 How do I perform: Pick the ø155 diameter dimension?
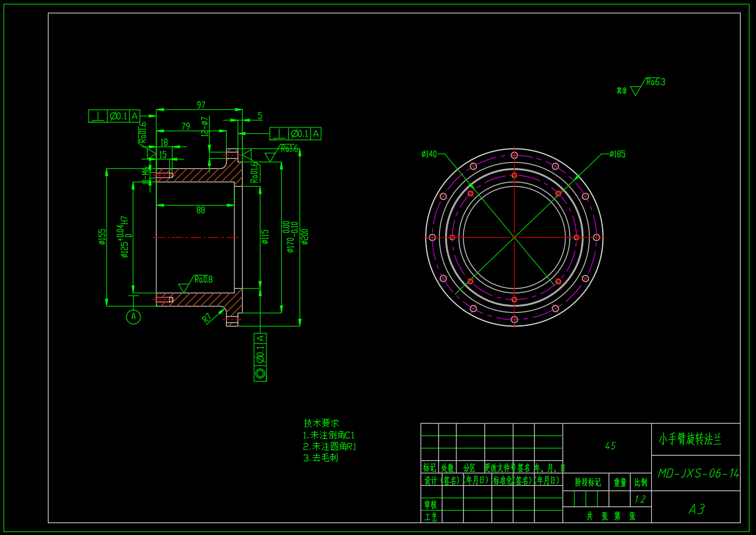click(x=102, y=237)
